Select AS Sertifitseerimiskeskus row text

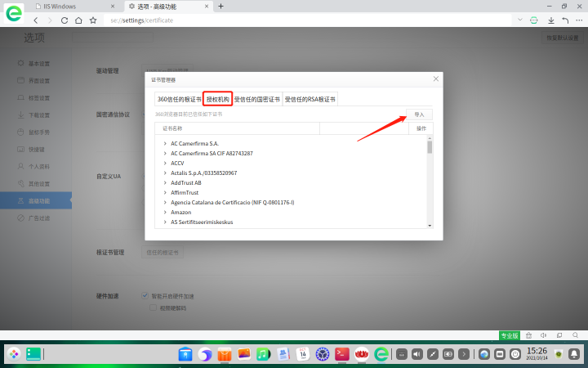(x=202, y=222)
